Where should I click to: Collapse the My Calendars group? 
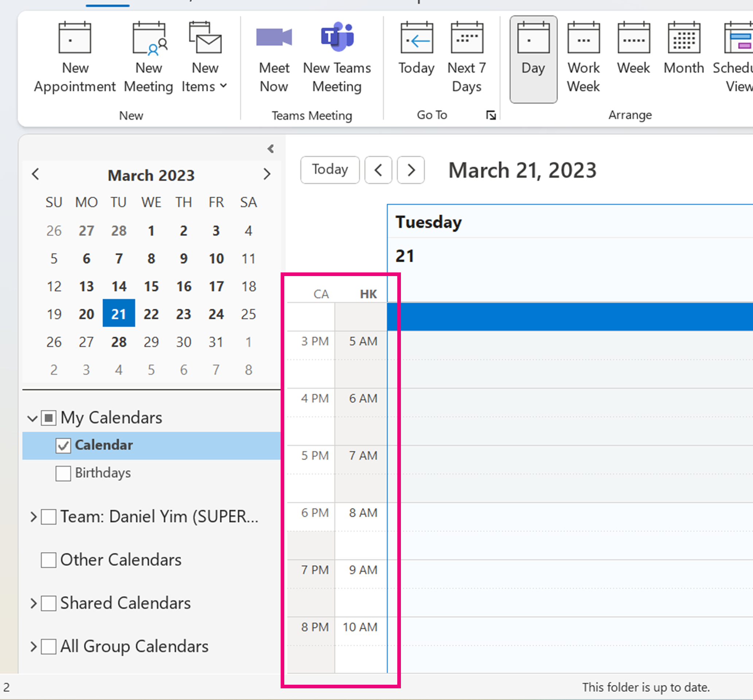point(32,418)
